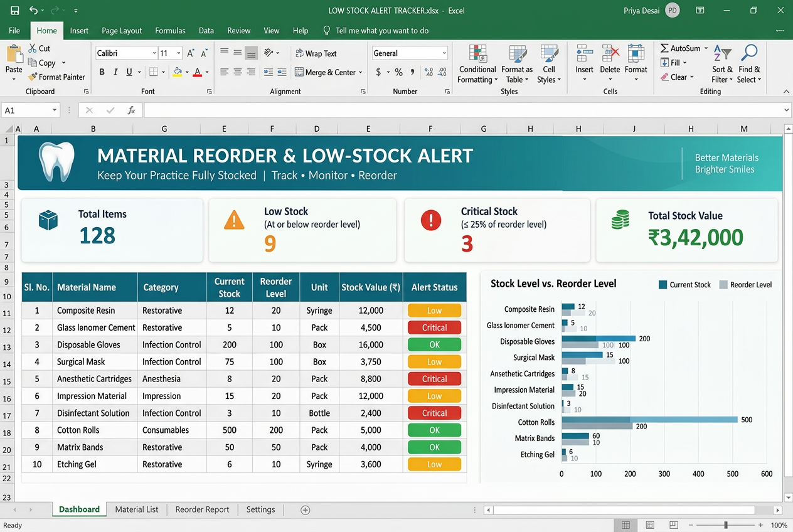This screenshot has height=532, width=793.
Task: Toggle Center alignment
Action: click(238, 72)
